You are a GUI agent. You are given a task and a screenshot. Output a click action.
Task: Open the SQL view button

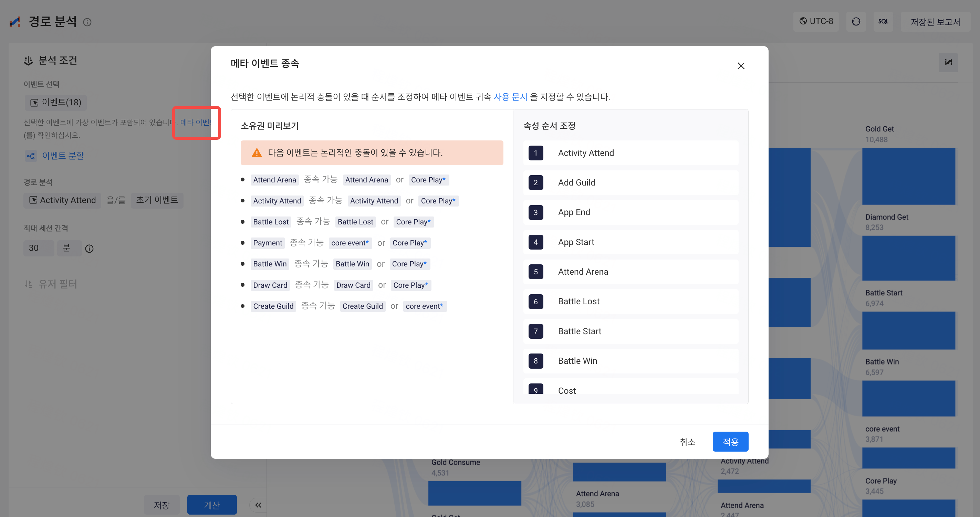tap(883, 22)
